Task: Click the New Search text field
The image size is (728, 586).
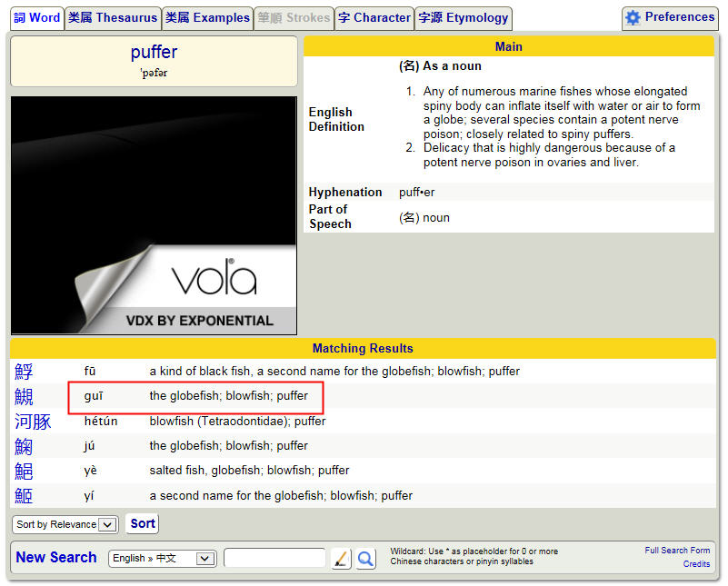Action: (274, 559)
